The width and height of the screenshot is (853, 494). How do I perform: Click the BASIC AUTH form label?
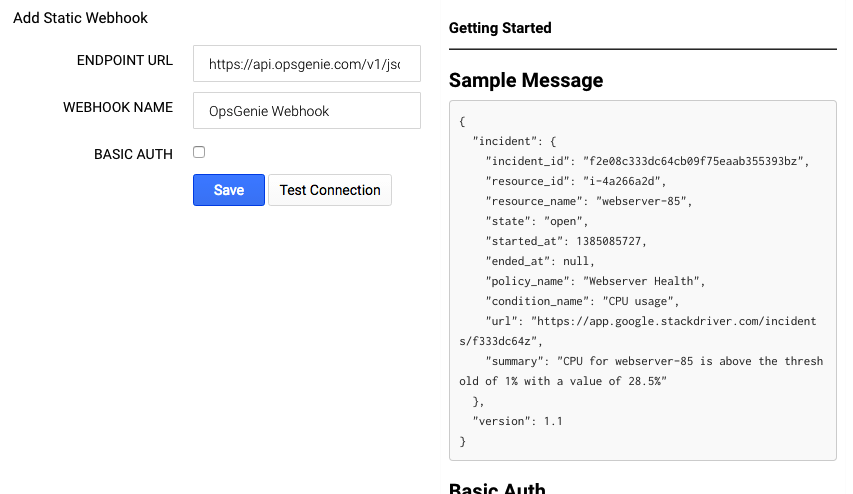[x=133, y=155]
